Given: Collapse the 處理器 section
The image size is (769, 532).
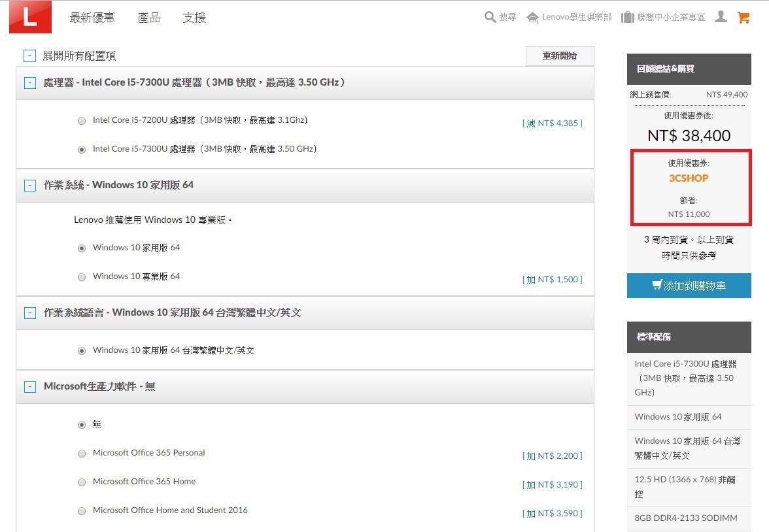Looking at the screenshot, I should pyautogui.click(x=30, y=82).
